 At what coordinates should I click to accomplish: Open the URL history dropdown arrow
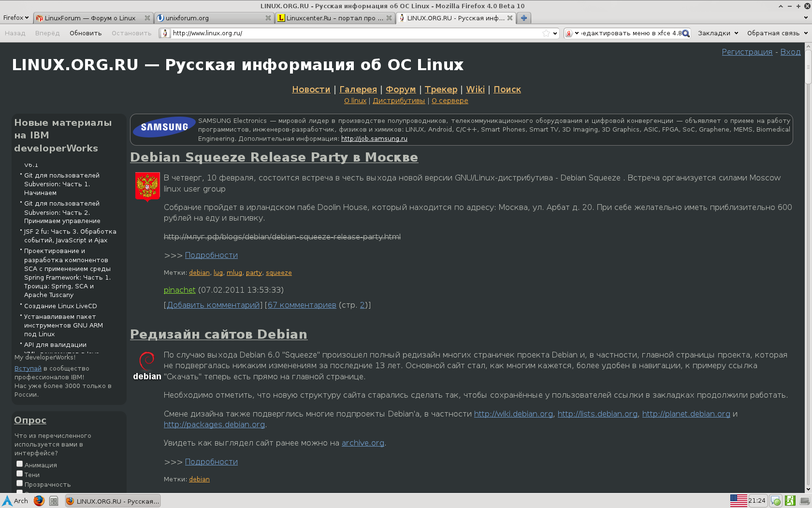pyautogui.click(x=555, y=33)
